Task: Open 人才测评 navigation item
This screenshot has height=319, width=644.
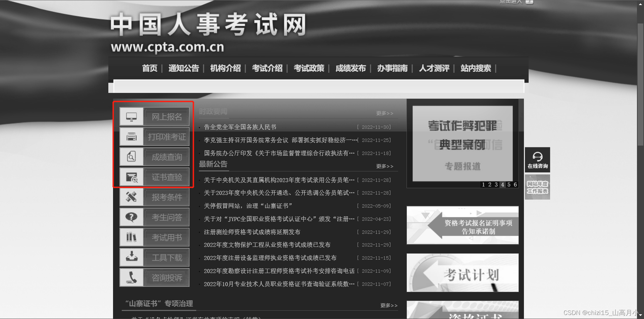Action: [434, 68]
